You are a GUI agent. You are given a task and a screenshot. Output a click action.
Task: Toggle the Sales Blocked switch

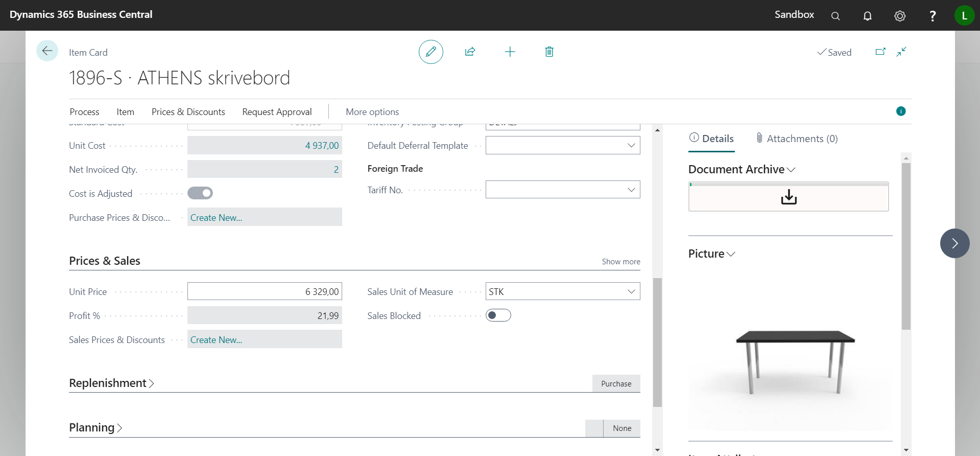coord(498,315)
